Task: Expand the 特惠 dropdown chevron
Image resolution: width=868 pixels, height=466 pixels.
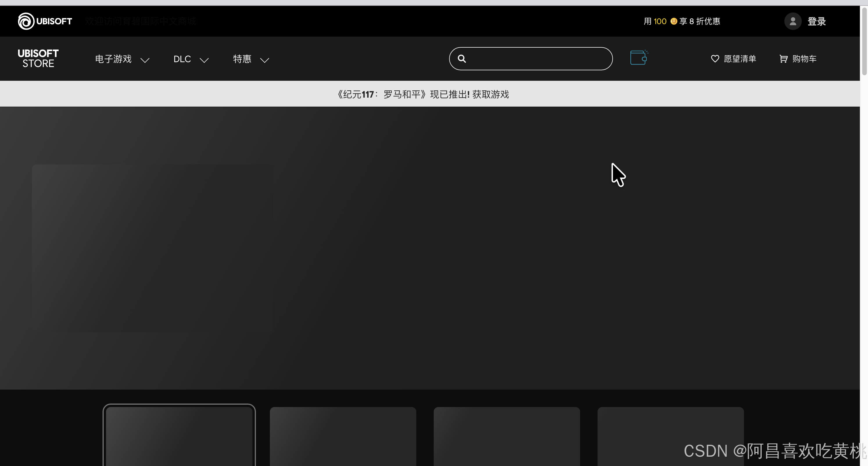Action: click(265, 60)
